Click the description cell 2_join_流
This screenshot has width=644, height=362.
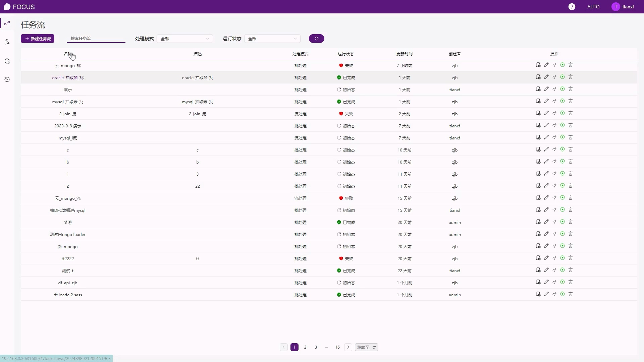pos(198,114)
